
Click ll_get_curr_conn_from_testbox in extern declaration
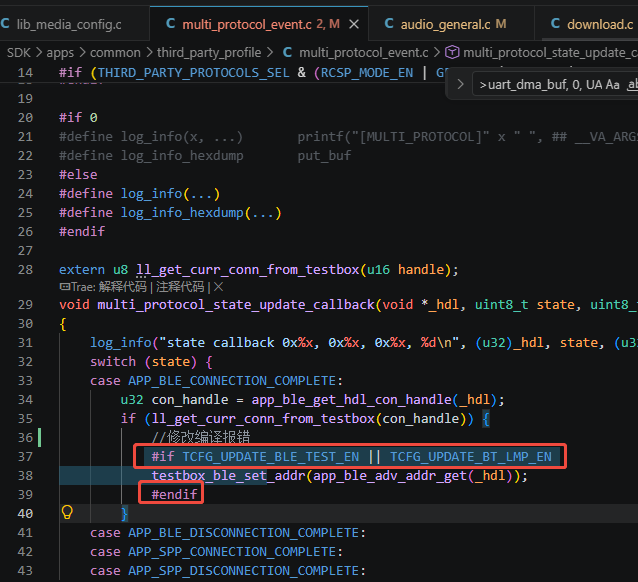point(248,270)
